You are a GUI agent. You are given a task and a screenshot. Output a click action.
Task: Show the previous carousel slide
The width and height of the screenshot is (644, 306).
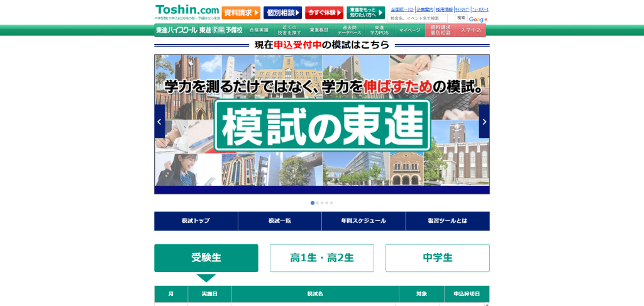pos(160,122)
